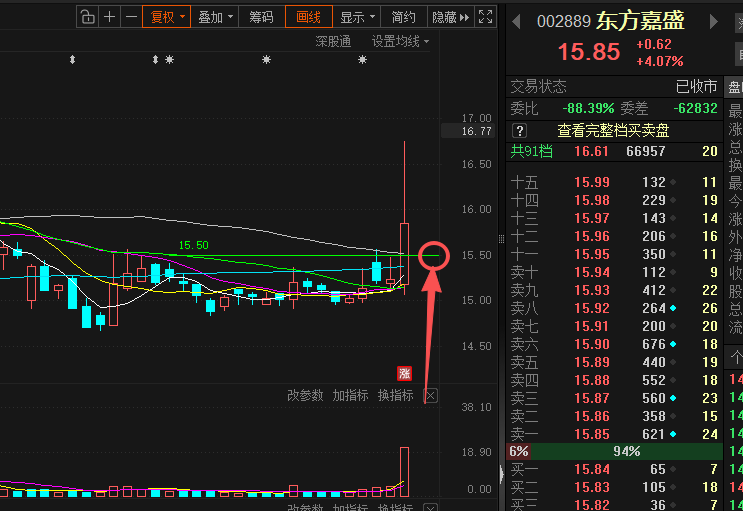Click 改参数 in the volume indicator pane

click(305, 395)
